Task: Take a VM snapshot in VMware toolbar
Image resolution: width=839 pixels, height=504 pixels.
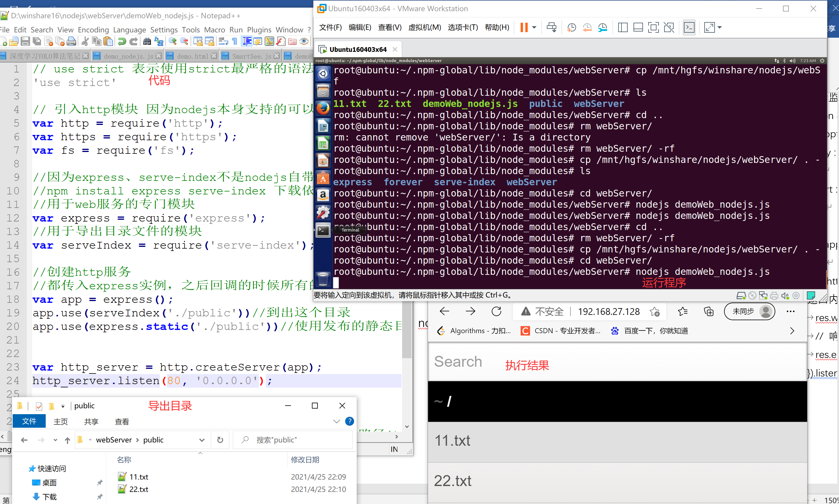Action: (x=572, y=27)
